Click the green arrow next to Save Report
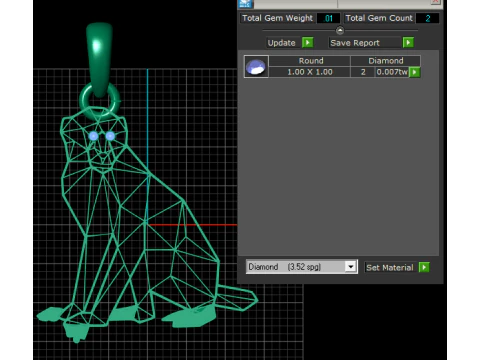The image size is (480, 360). 408,43
